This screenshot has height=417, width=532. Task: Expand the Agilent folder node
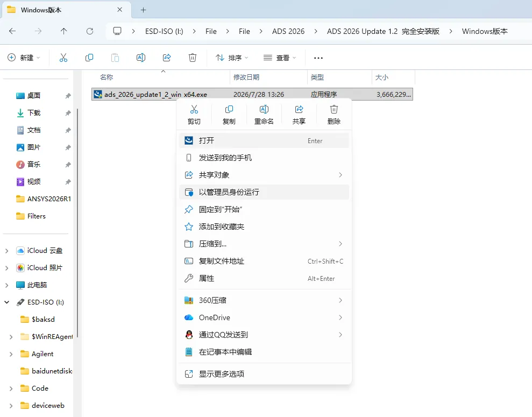(11, 354)
